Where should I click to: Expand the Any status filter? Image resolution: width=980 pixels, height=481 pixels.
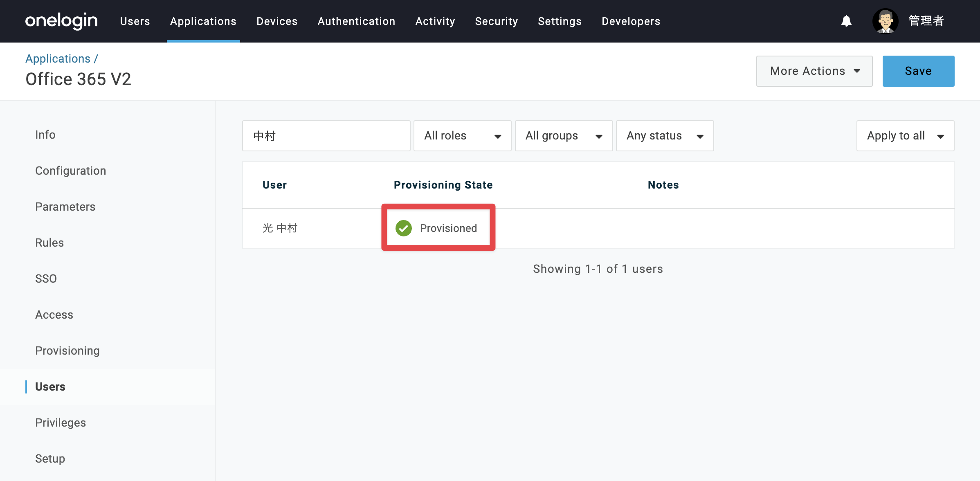tap(665, 136)
